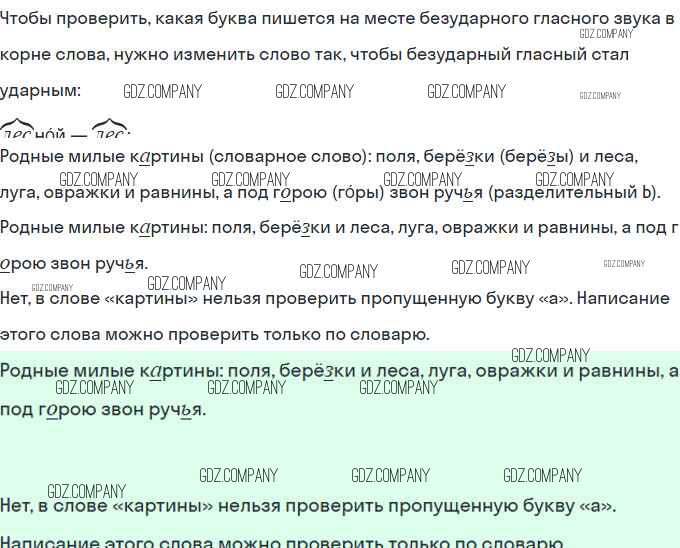Viewport: 680px width, 548px height.
Task: Click the line "этого слова можно проверить только по словарю."
Action: 215,334
